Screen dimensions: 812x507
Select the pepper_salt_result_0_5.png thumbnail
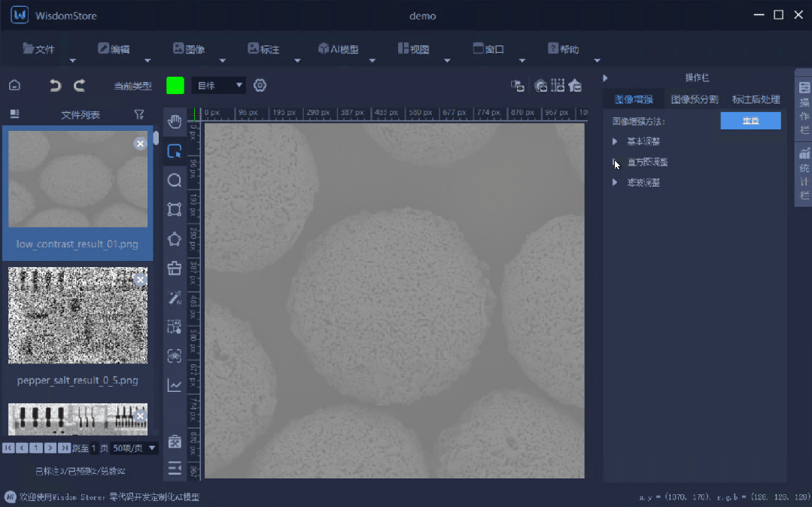(78, 315)
